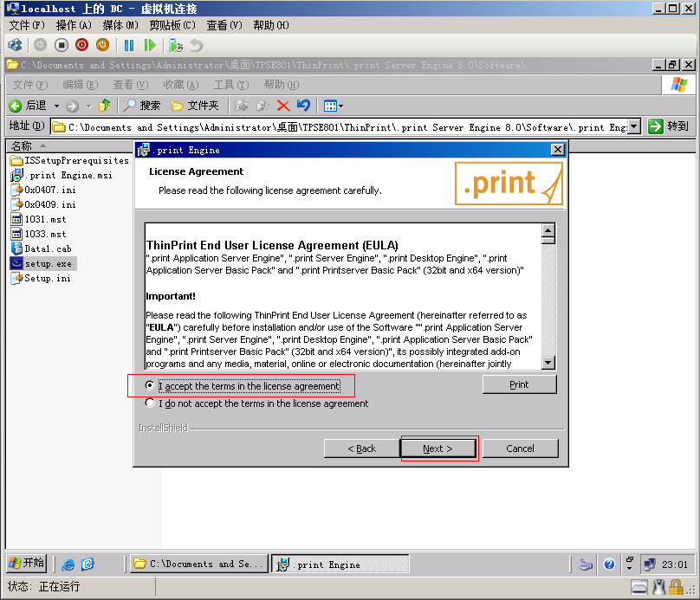
Task: Click the EULA scrollbar up arrow
Action: point(548,229)
